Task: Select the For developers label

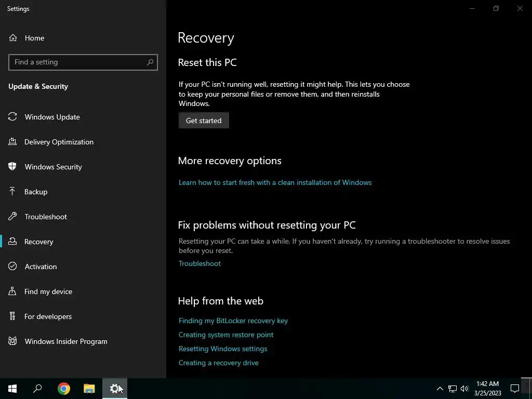Action: click(x=48, y=316)
